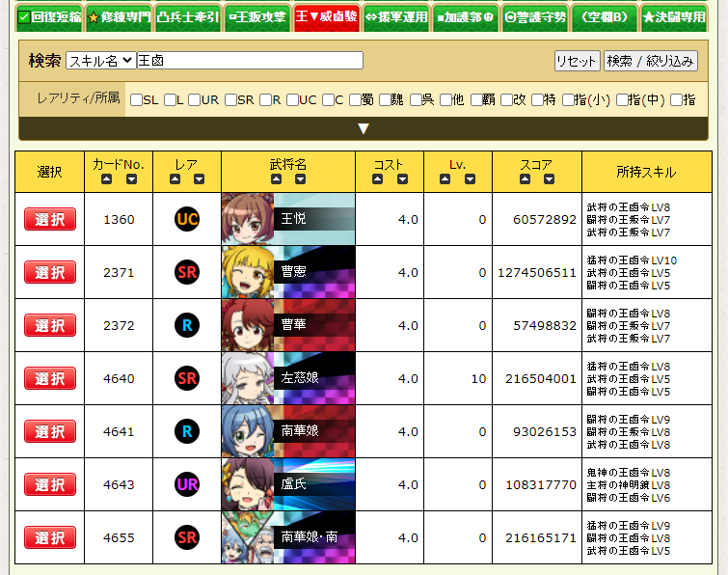
Task: Sort Lv. column descending arrow
Action: point(470,178)
